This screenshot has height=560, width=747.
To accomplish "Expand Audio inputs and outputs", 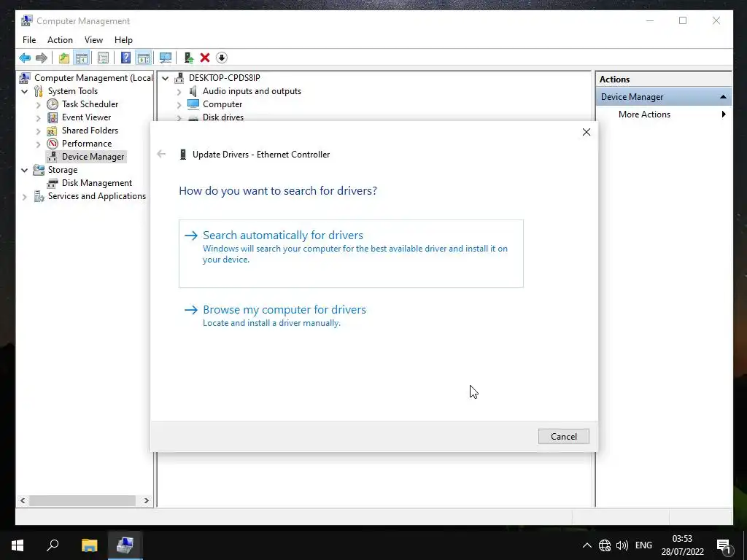I will [179, 91].
